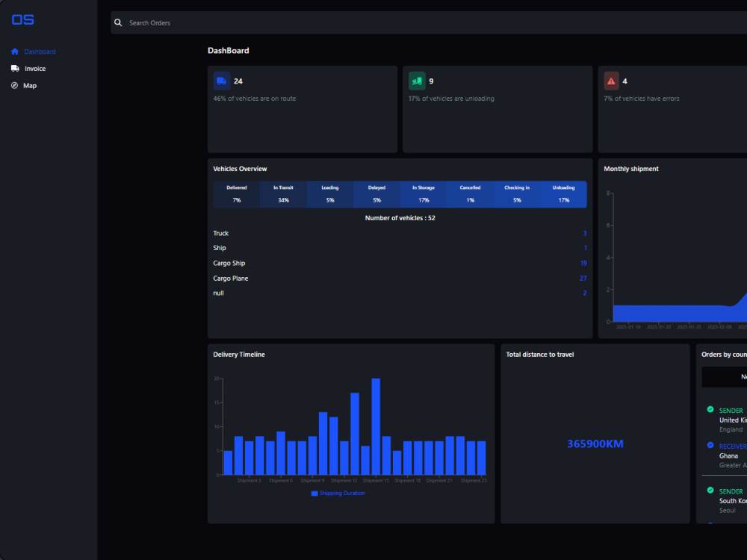747x560 pixels.
Task: Click the tallest bar near Shipment 15
Action: tap(376, 426)
